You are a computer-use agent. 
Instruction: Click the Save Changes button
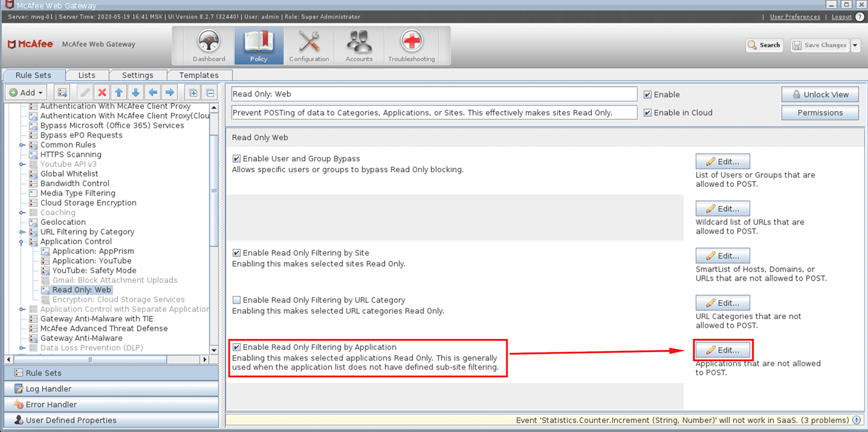(x=819, y=45)
